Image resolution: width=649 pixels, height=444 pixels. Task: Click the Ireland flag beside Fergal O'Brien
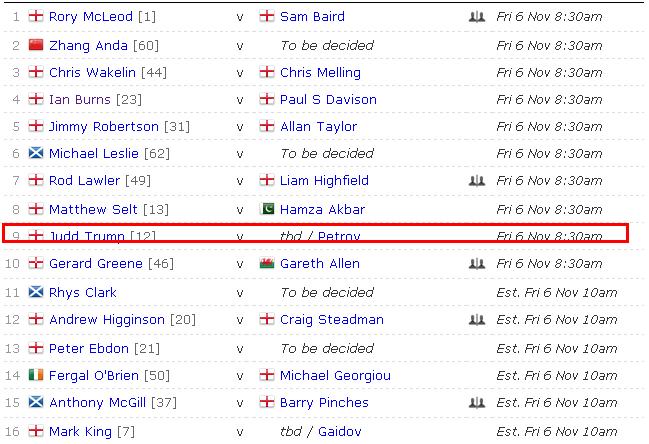point(37,376)
